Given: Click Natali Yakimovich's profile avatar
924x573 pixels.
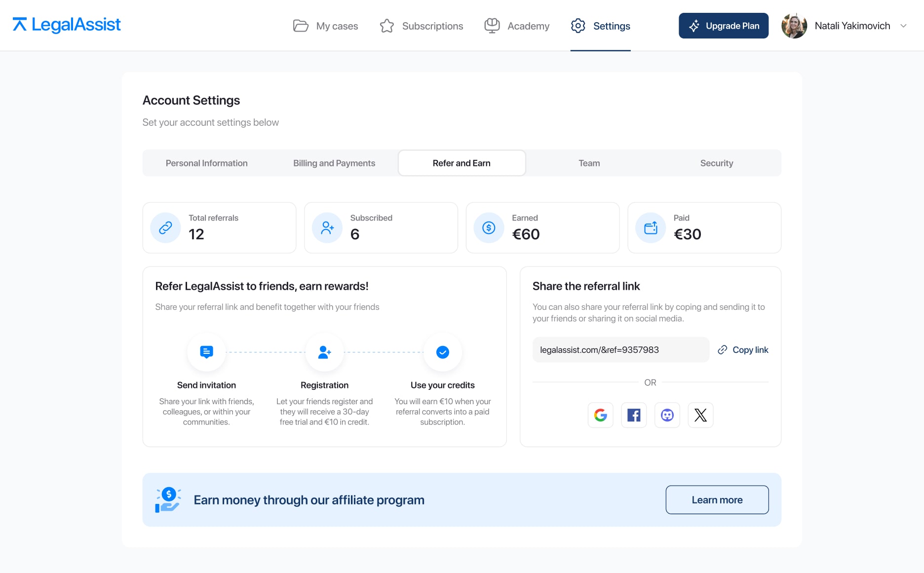Looking at the screenshot, I should point(794,26).
